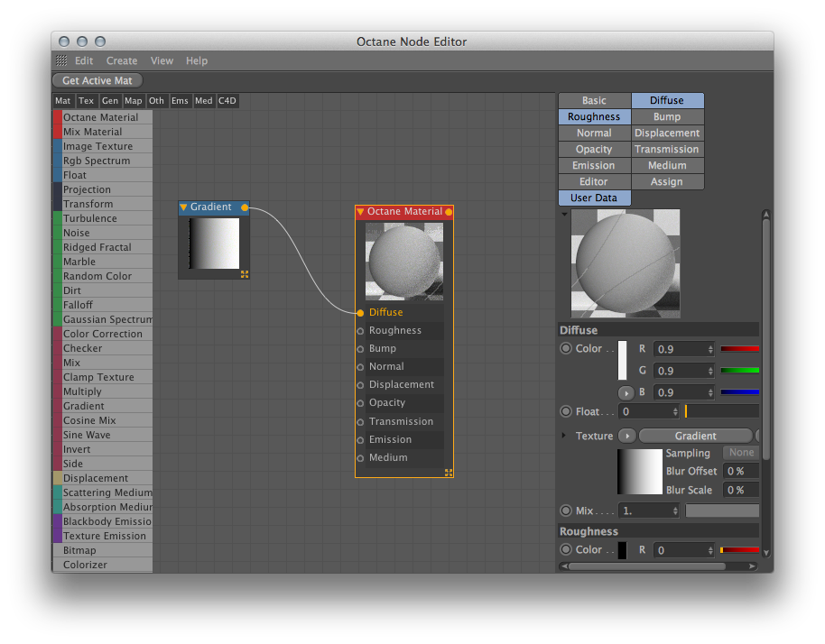Click the grip handle icon beside Edit menu

point(61,60)
